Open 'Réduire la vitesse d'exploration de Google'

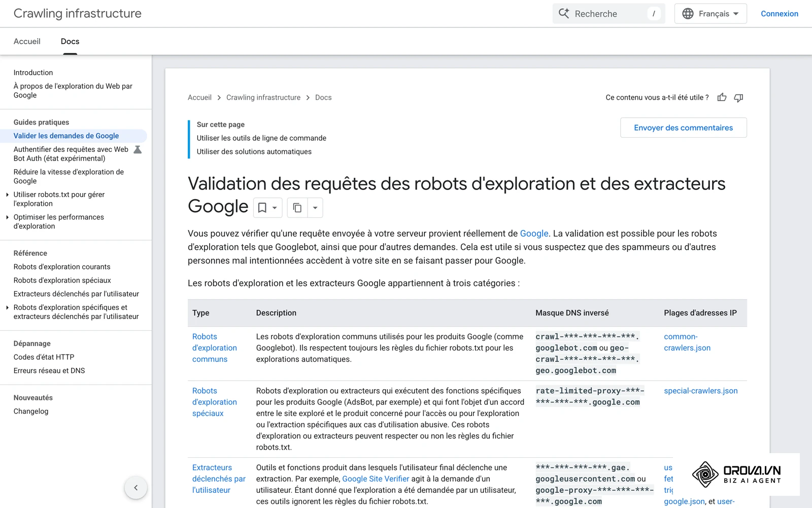tap(69, 176)
